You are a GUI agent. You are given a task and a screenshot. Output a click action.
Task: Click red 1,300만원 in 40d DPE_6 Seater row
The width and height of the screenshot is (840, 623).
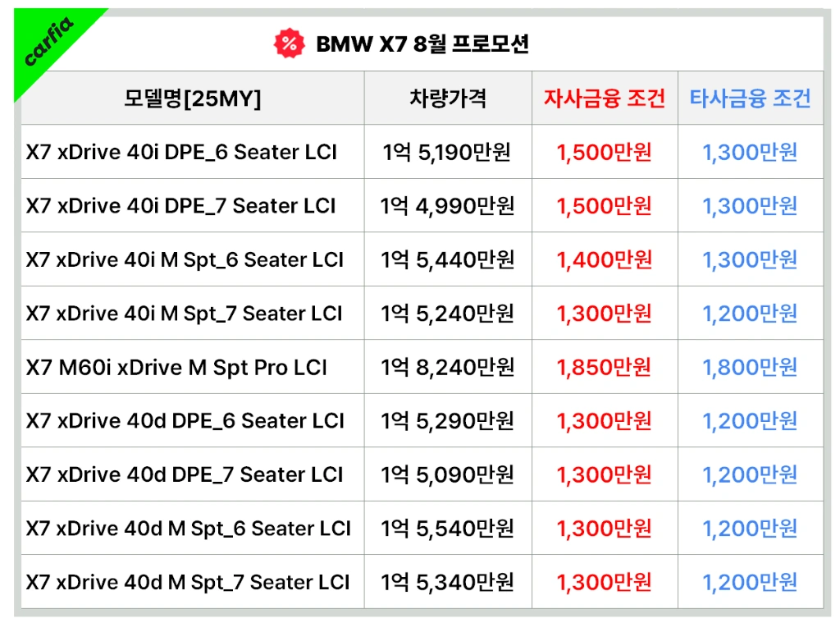[x=605, y=421]
